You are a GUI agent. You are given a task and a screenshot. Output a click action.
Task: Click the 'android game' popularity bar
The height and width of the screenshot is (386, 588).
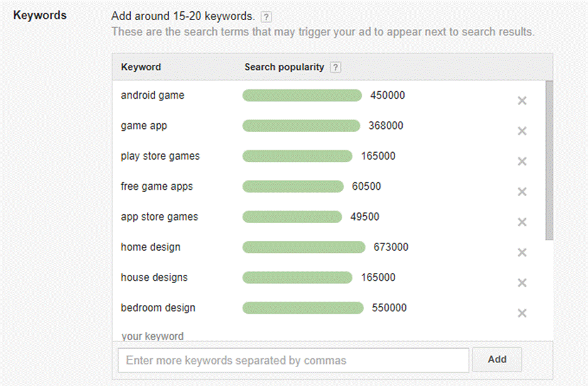(x=302, y=96)
